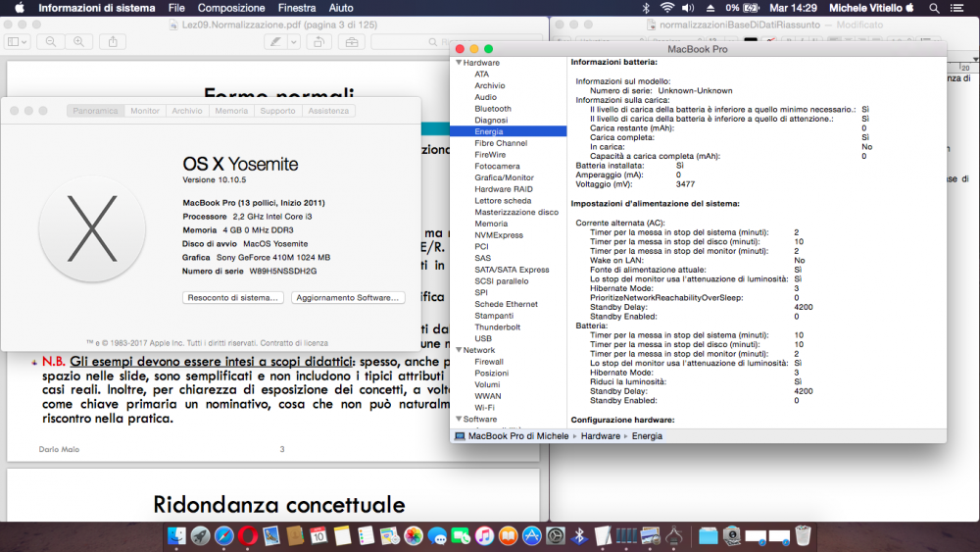Select Thunderbolt in hardware list
Screen dimensions: 980x552
(497, 326)
